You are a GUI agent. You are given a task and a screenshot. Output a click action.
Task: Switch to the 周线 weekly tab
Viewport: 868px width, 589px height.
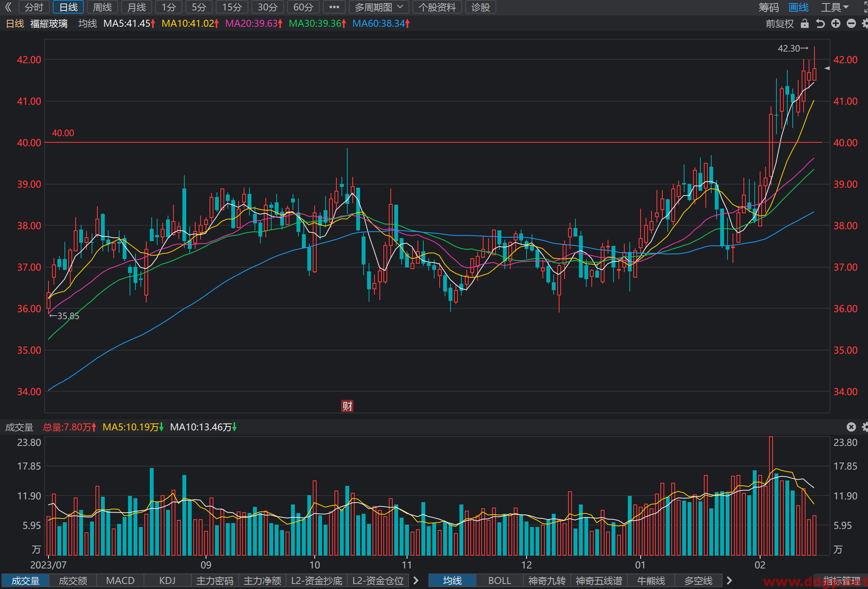point(102,7)
